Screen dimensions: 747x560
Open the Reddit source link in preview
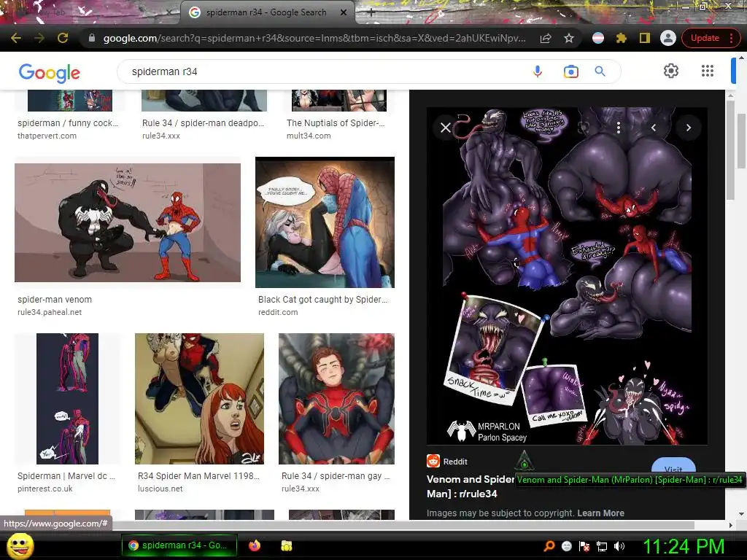[447, 462]
